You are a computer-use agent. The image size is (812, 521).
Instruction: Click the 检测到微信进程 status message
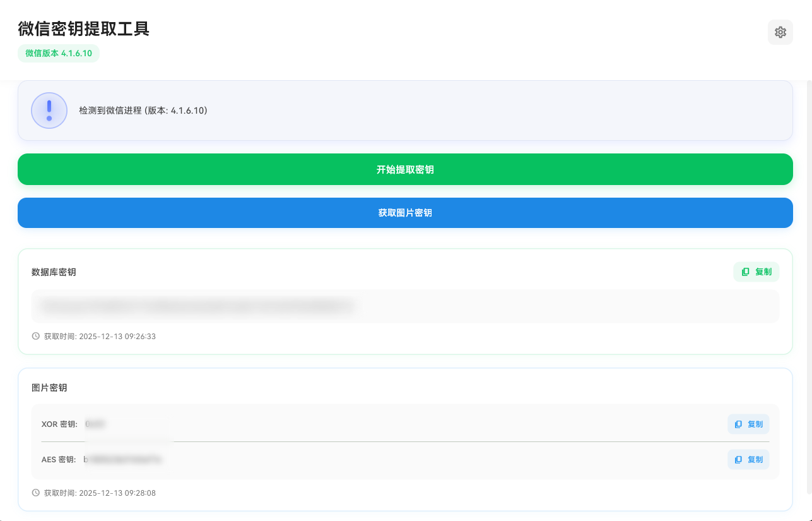[x=143, y=111]
